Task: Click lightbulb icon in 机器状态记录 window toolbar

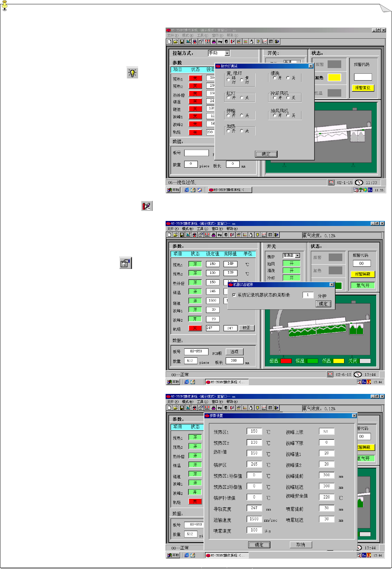Action: [258, 235]
